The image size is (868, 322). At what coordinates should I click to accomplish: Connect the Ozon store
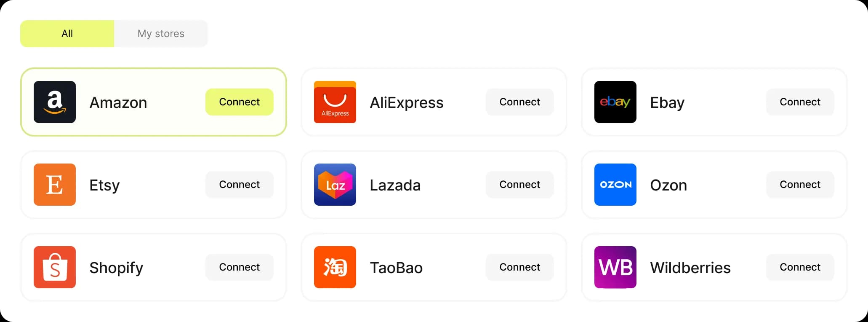coord(800,185)
